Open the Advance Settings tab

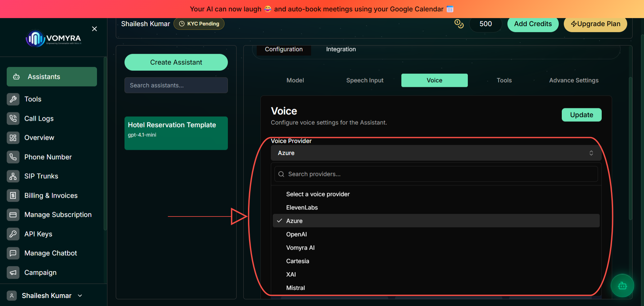click(x=574, y=80)
